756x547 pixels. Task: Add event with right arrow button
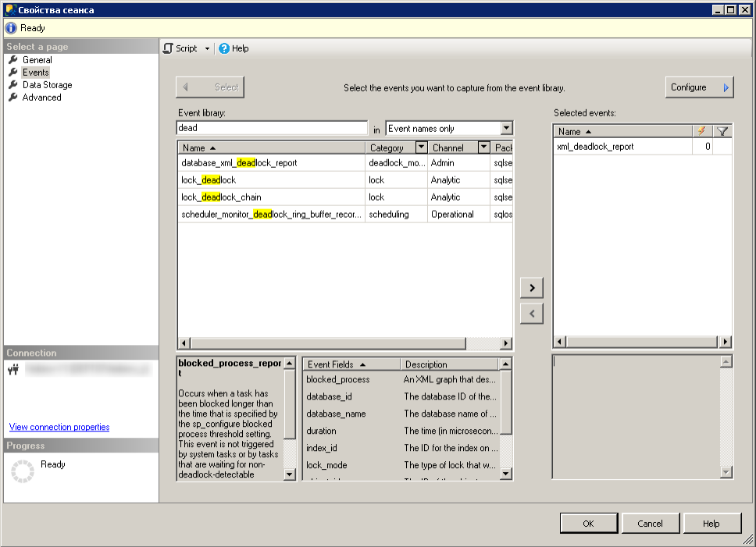531,288
